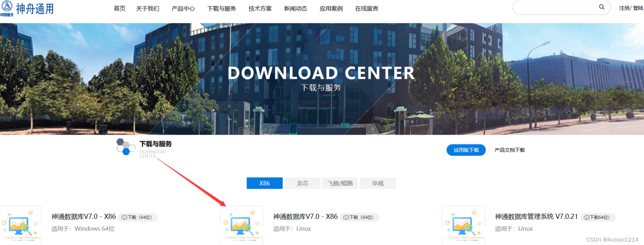
Task: Click the 神通数据库V7.0 Linux product thumbnail
Action: [x=242, y=226]
